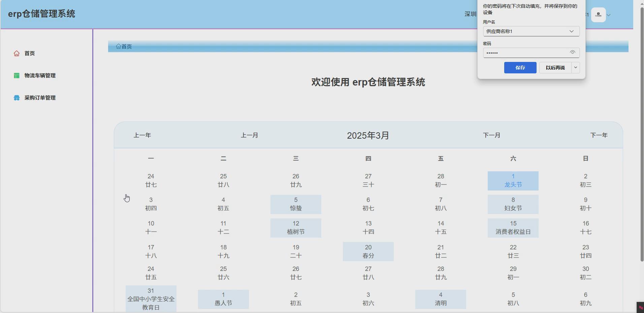Select March 1 龙头节 on the calendar
Image resolution: width=644 pixels, height=313 pixels.
pyautogui.click(x=513, y=181)
